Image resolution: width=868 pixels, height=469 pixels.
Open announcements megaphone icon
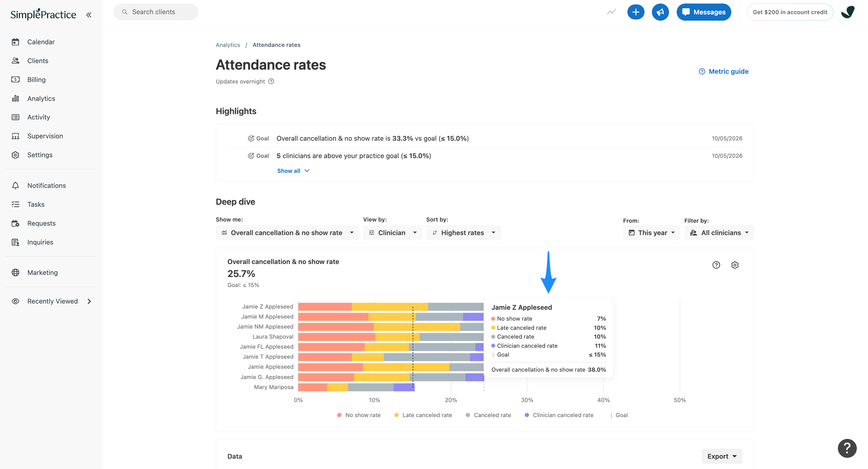click(660, 12)
